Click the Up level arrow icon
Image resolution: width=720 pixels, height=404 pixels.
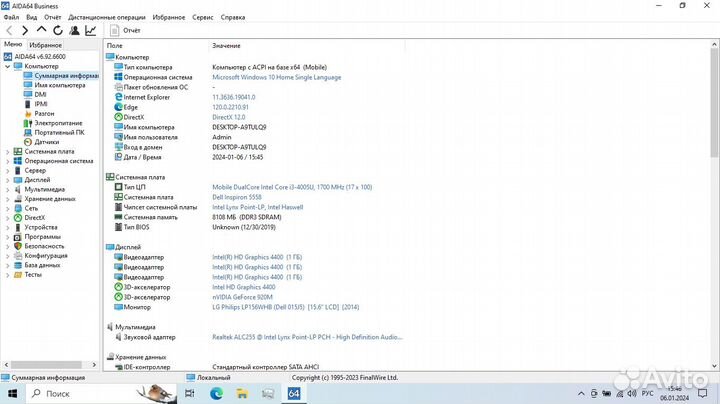click(x=41, y=31)
